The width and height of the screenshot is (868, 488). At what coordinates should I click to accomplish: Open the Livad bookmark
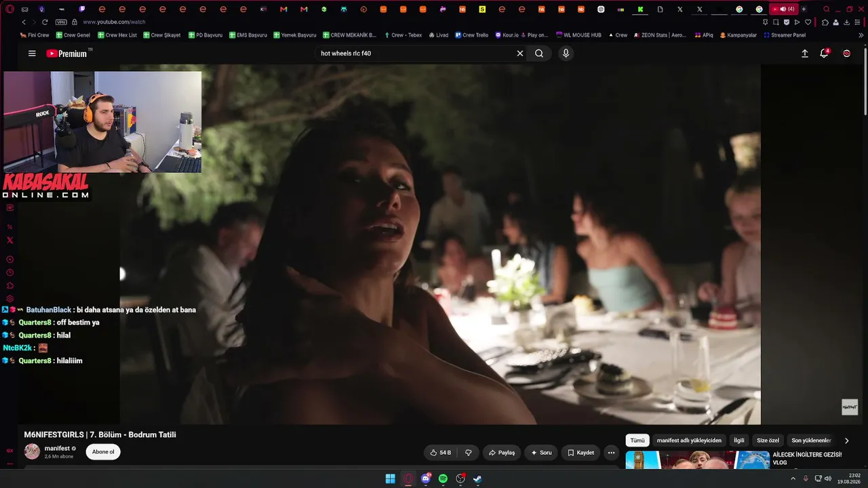click(438, 35)
